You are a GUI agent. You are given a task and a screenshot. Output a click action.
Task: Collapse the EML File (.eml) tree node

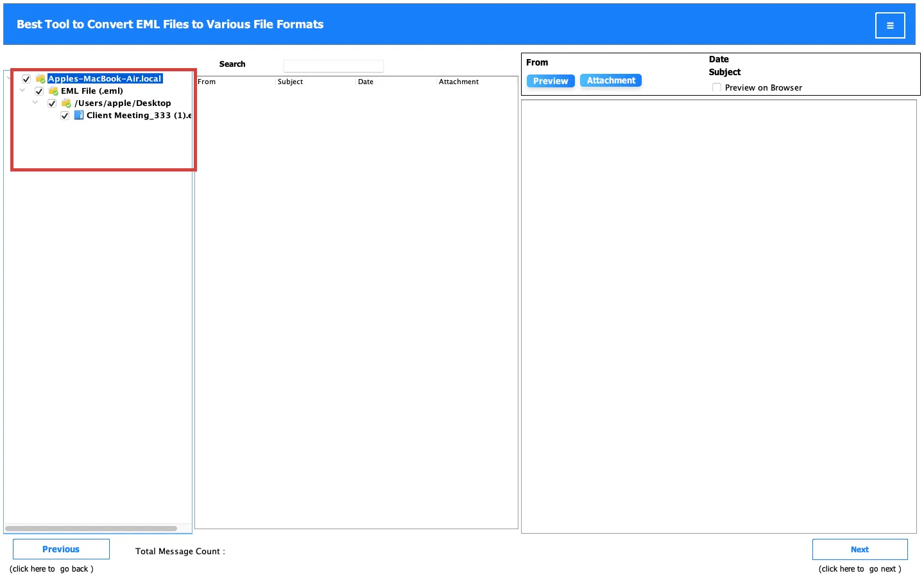pyautogui.click(x=22, y=91)
